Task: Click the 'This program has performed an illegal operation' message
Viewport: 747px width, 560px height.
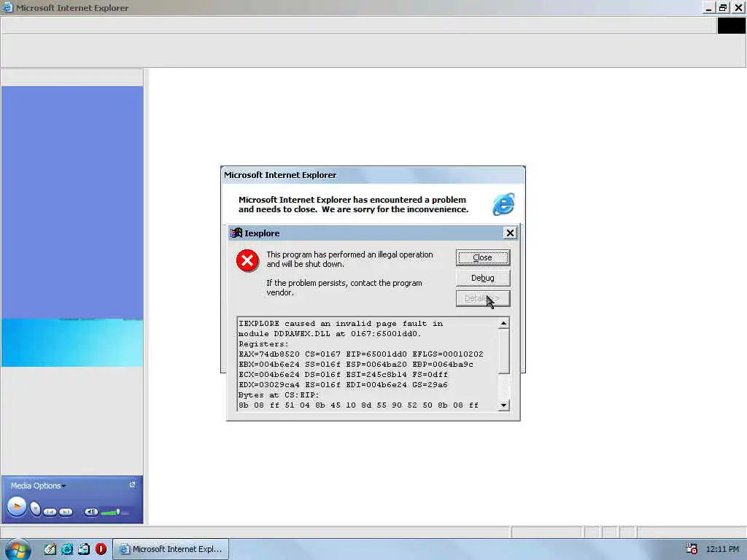Action: (x=349, y=259)
